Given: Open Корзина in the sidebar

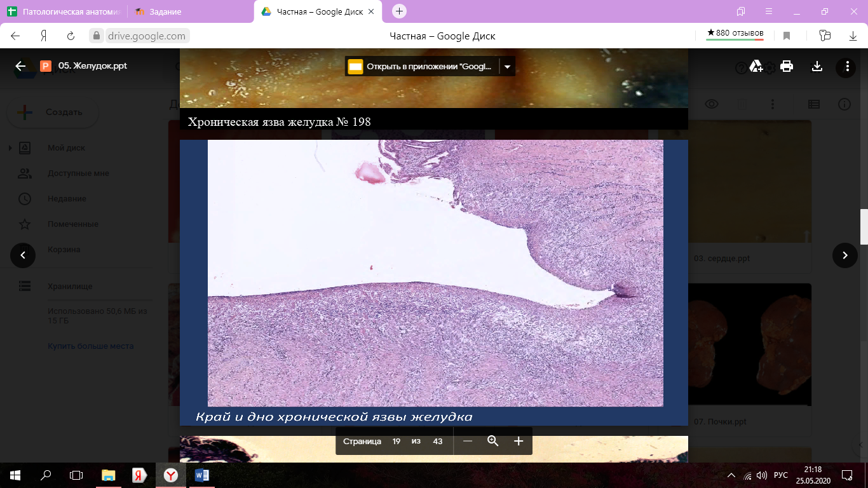Looking at the screenshot, I should pos(64,250).
